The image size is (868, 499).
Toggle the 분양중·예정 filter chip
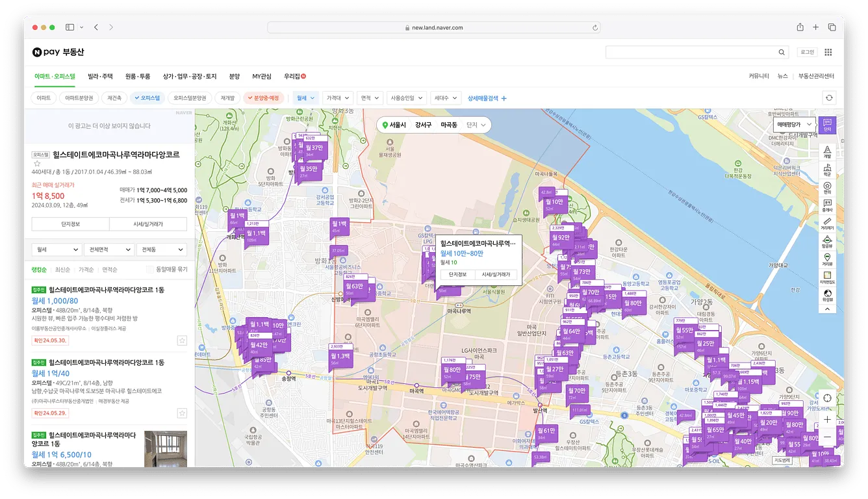pyautogui.click(x=264, y=98)
